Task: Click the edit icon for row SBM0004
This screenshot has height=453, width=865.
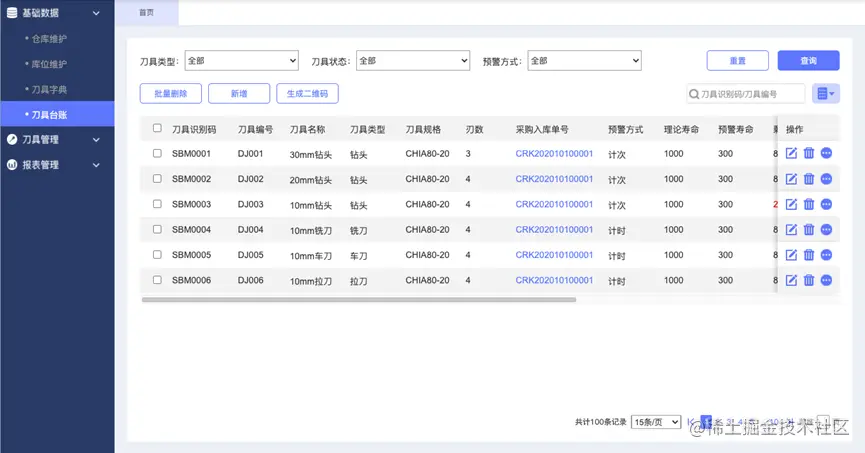Action: (x=791, y=230)
